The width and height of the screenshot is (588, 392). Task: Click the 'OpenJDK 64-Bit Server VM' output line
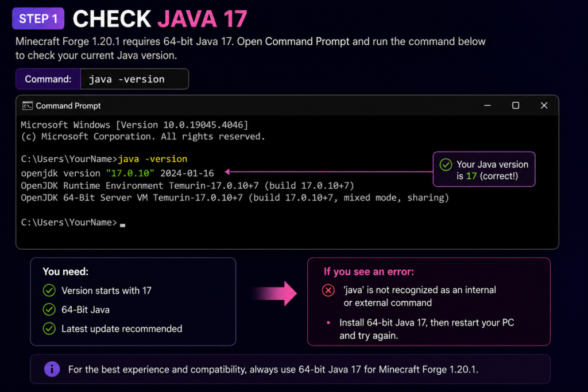pos(235,197)
